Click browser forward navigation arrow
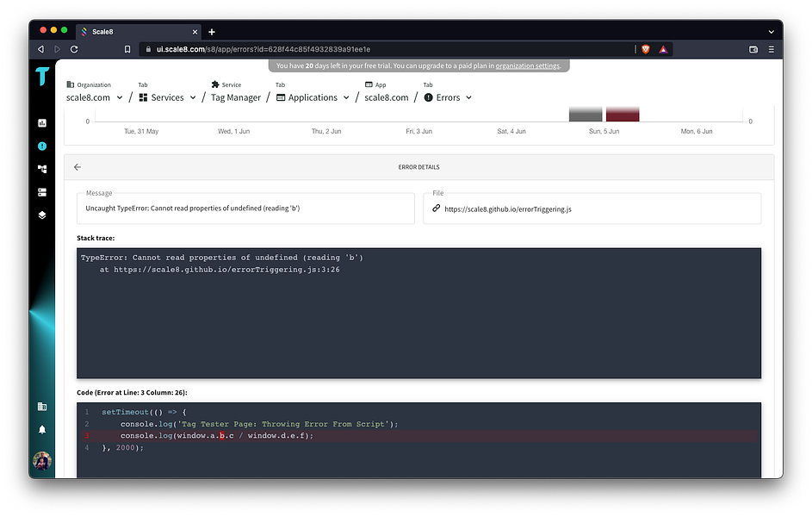 [58, 49]
